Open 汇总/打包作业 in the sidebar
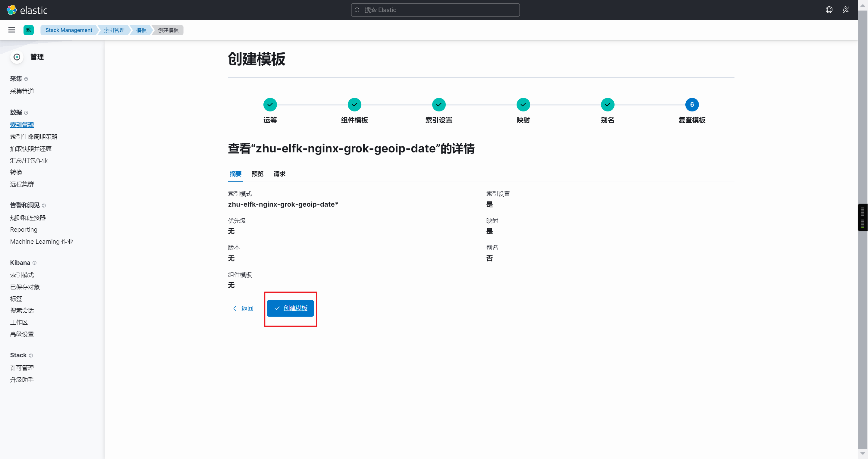Image resolution: width=868 pixels, height=459 pixels. pyautogui.click(x=29, y=161)
